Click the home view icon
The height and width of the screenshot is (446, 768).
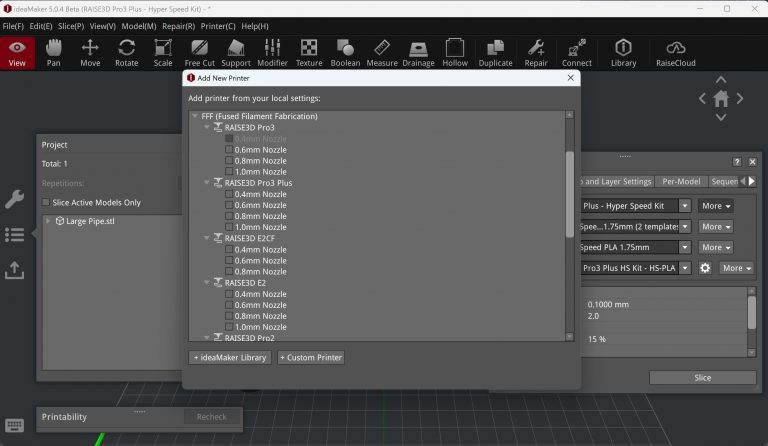[721, 99]
